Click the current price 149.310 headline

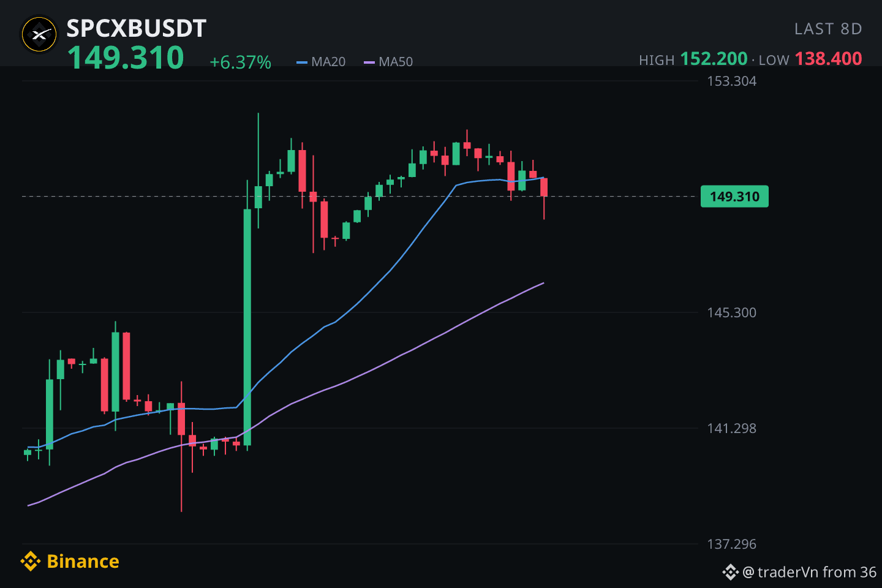pyautogui.click(x=126, y=58)
